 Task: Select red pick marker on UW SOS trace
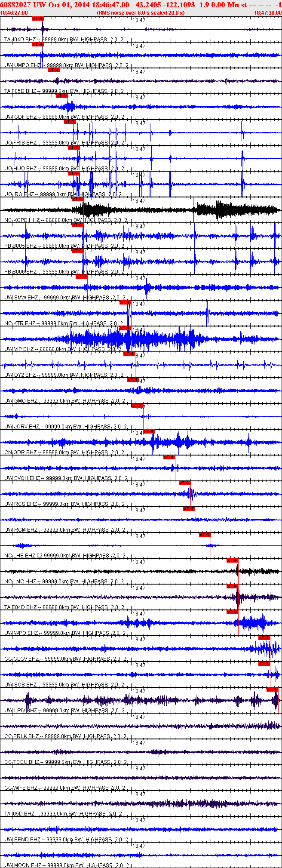(x=264, y=664)
